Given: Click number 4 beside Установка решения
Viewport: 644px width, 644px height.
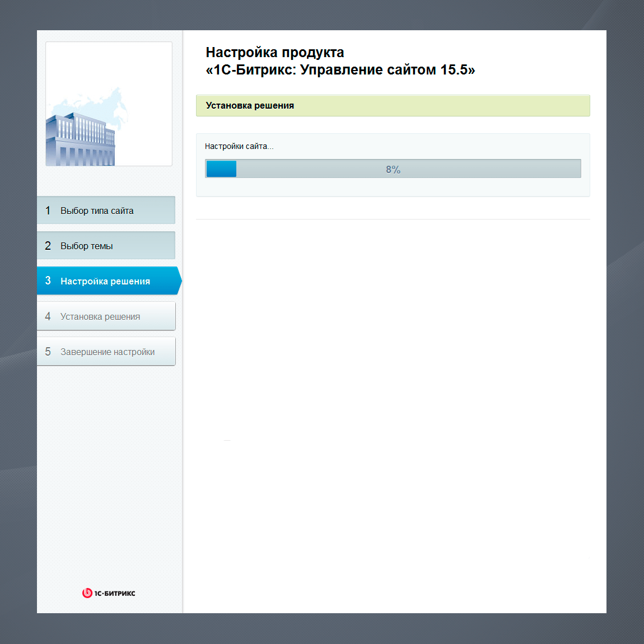Looking at the screenshot, I should (x=48, y=316).
